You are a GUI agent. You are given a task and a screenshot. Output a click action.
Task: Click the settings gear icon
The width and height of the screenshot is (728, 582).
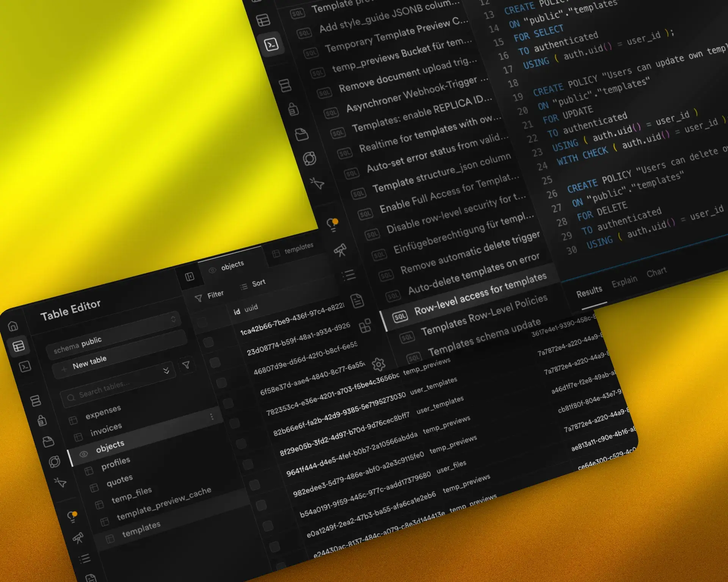[378, 365]
